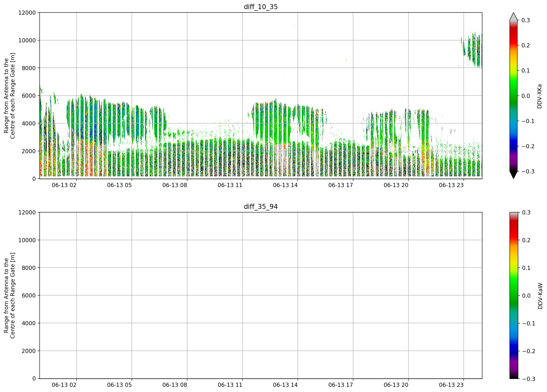Choose the "06-13 20" tick label under diff_10_35
547x392 pixels.
pos(396,185)
